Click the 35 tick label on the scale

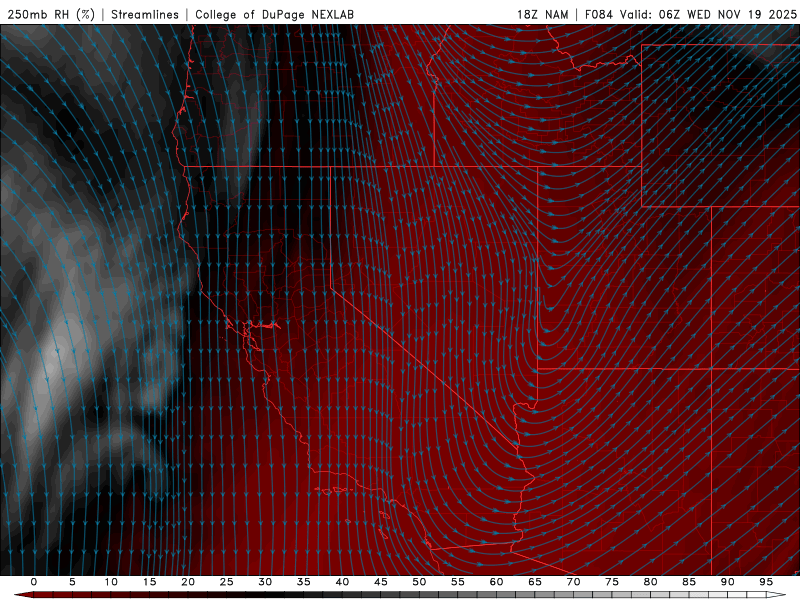click(304, 582)
